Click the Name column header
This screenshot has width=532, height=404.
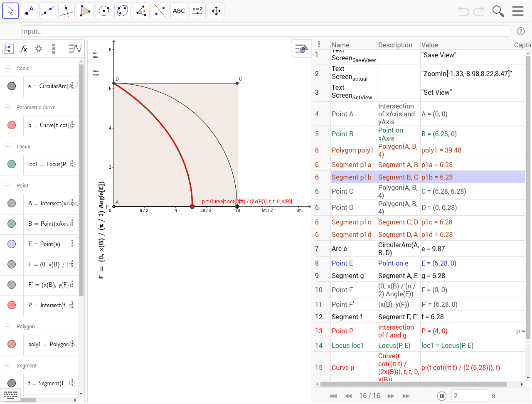340,45
